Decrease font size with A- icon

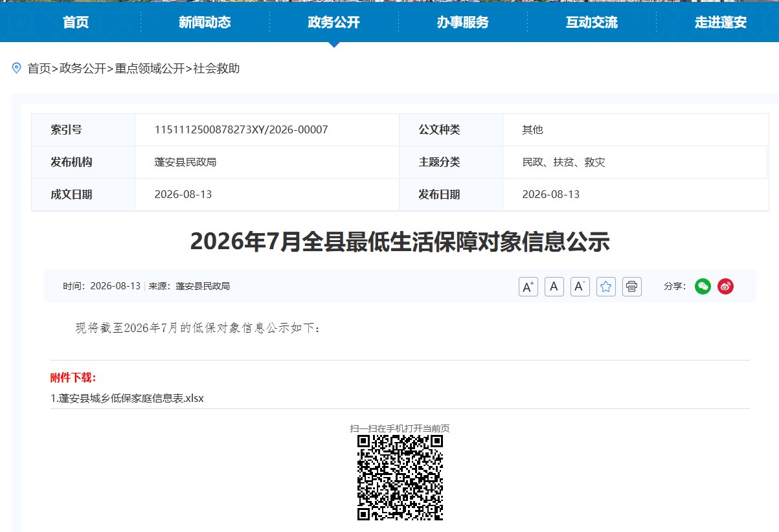(580, 286)
